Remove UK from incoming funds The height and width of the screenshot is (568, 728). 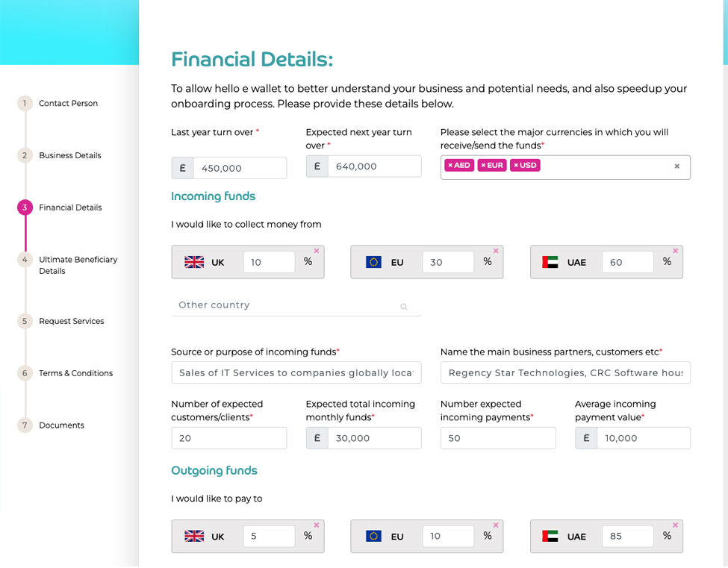click(316, 252)
